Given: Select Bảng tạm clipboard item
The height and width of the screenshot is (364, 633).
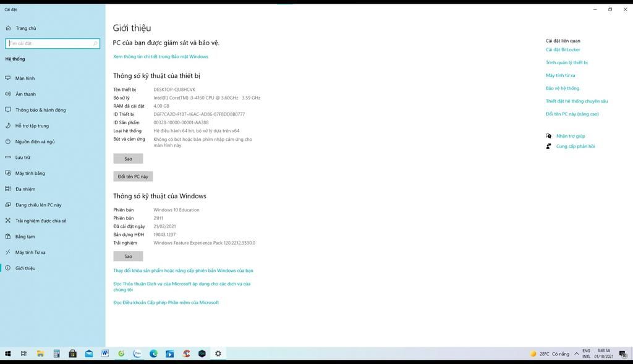Looking at the screenshot, I should tap(25, 237).
